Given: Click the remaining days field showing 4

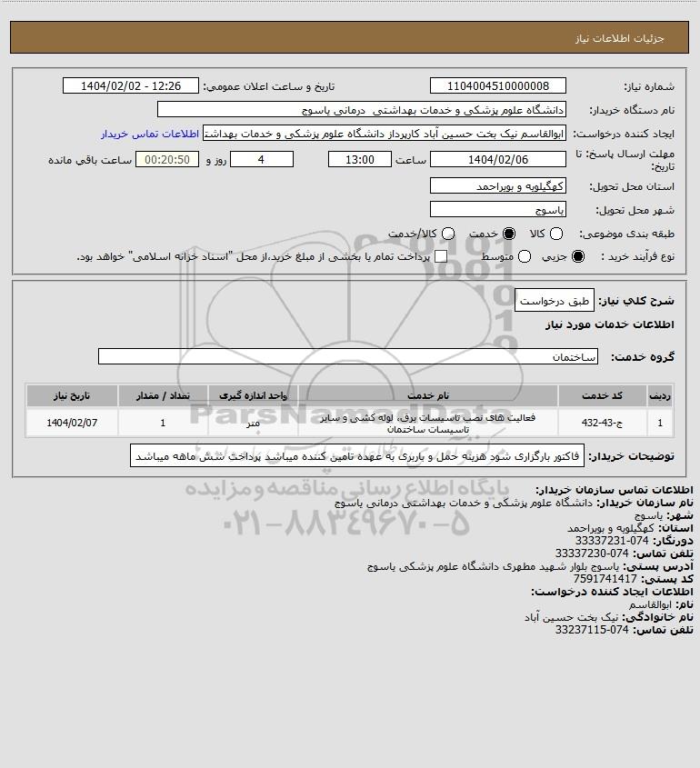Looking at the screenshot, I should pos(262,159).
